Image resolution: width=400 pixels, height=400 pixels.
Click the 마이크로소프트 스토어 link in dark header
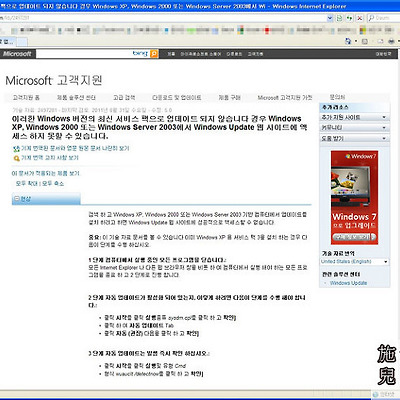pos(201,54)
